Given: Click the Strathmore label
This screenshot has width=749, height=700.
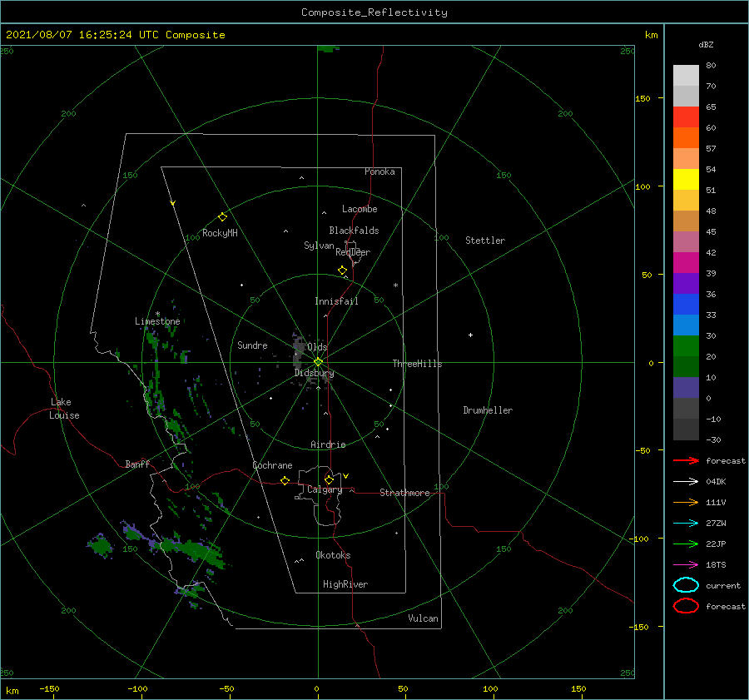Looking at the screenshot, I should pos(404,493).
